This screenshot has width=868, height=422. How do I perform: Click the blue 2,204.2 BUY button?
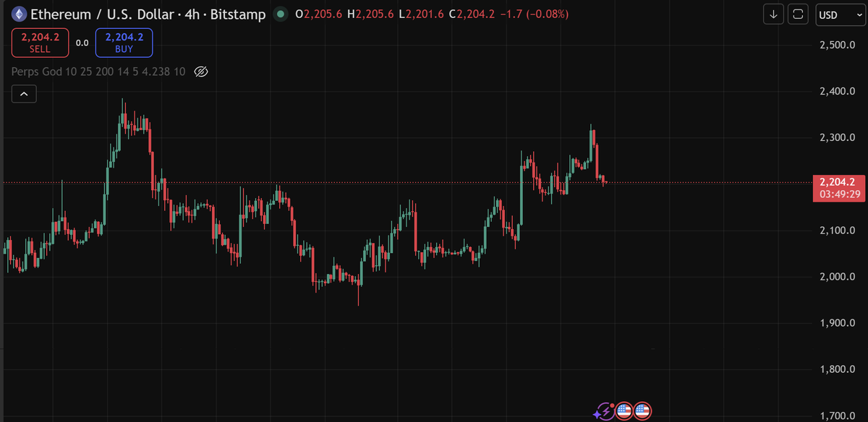coord(124,43)
